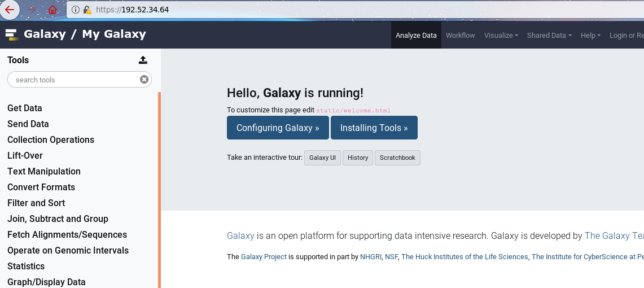Click static/welcome.html code text
This screenshot has width=644, height=288.
353,111
